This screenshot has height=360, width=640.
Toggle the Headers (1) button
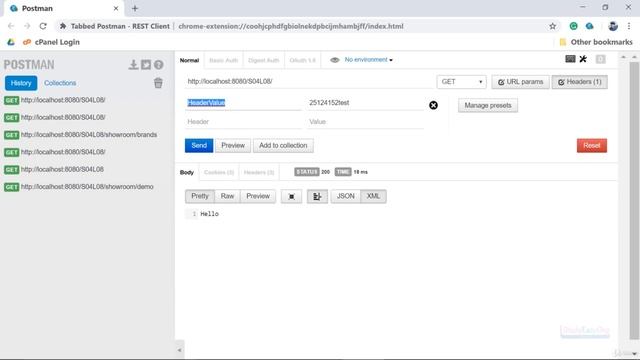(580, 82)
